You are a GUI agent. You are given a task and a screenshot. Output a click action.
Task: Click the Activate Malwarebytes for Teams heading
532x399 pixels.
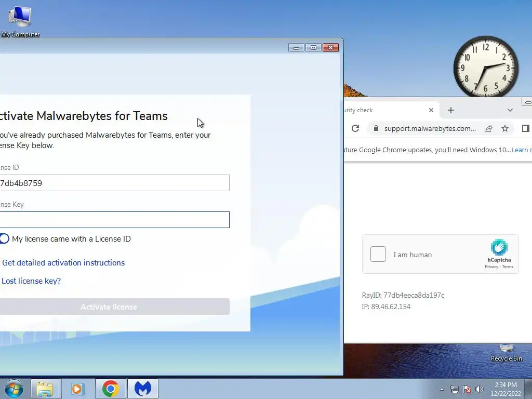point(84,116)
